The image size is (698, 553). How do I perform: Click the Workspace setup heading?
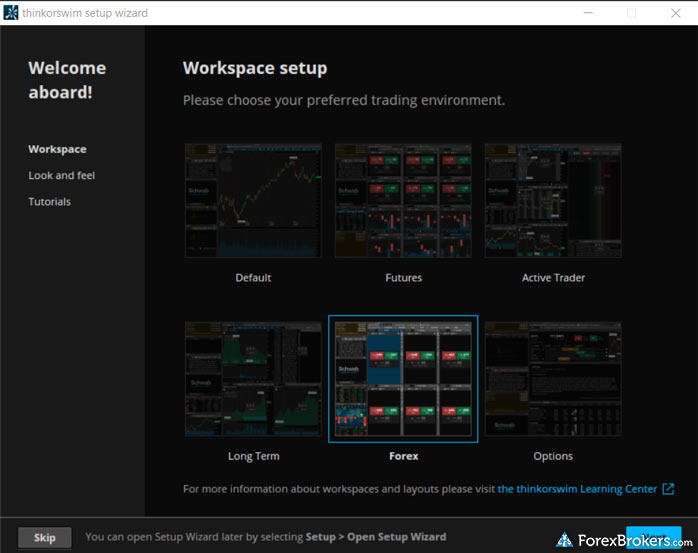[x=255, y=68]
